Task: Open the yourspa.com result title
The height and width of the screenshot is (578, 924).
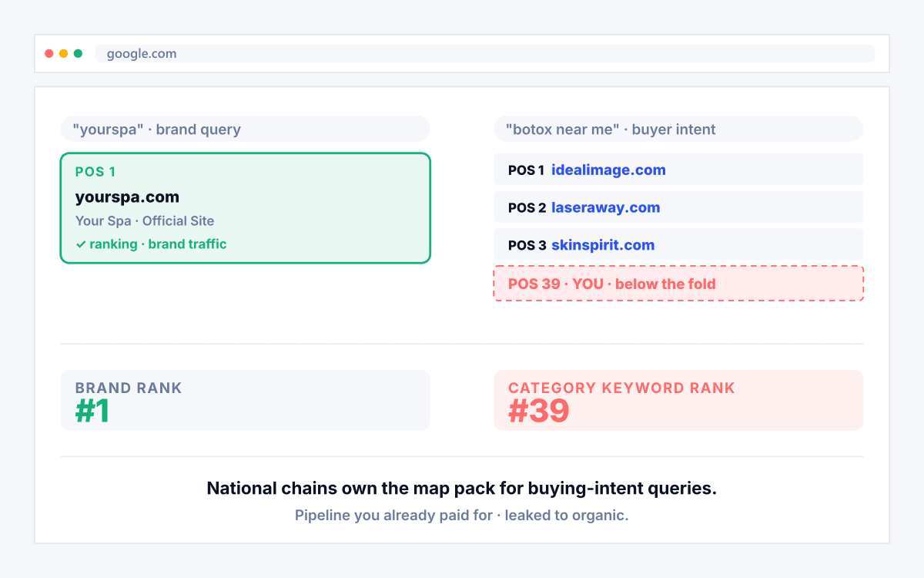Action: point(127,197)
